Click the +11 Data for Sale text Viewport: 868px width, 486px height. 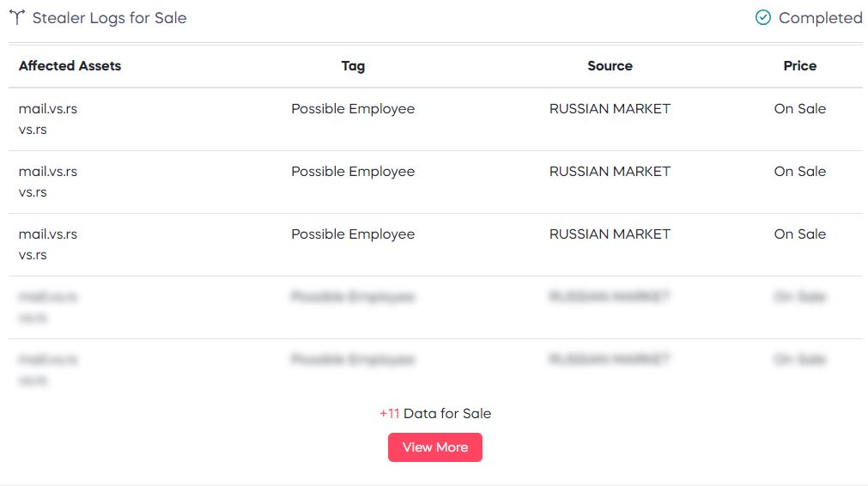435,414
